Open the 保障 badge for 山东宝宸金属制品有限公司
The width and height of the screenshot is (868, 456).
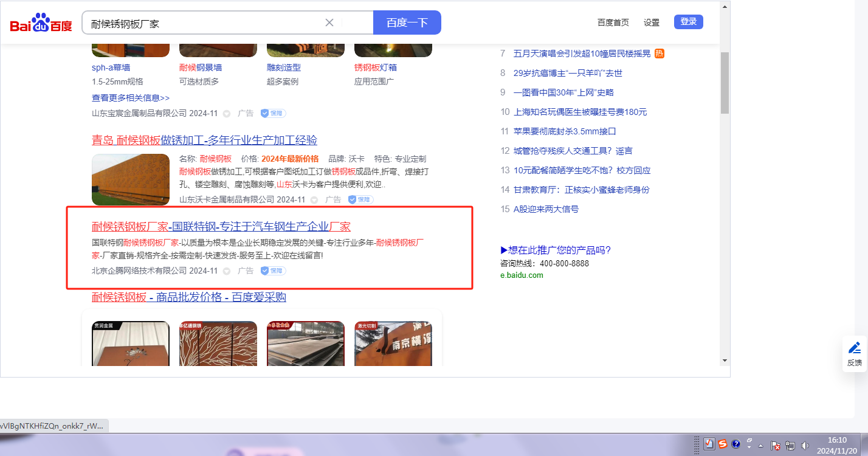tap(274, 114)
